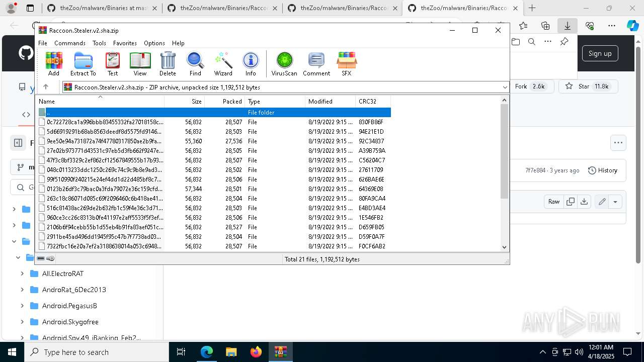Open the three-dot more options menu in GitHub

(618, 143)
